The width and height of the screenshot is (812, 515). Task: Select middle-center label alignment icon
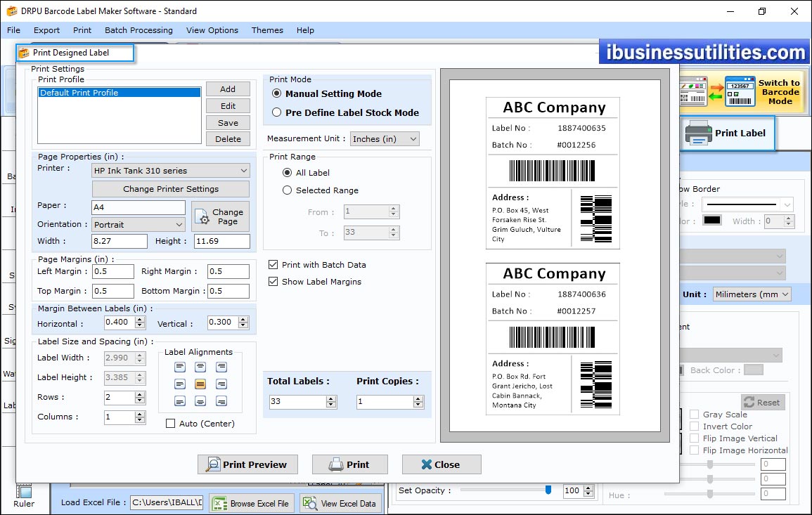[200, 384]
